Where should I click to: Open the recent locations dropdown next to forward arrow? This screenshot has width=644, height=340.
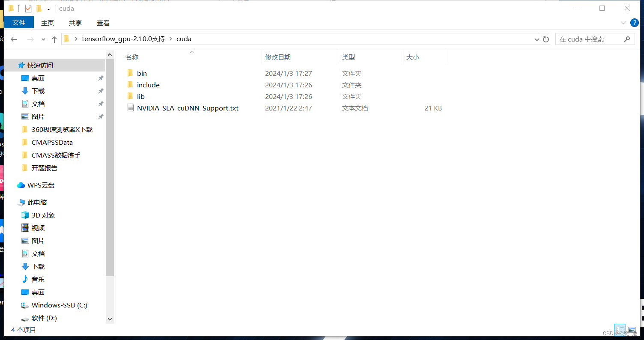[43, 39]
